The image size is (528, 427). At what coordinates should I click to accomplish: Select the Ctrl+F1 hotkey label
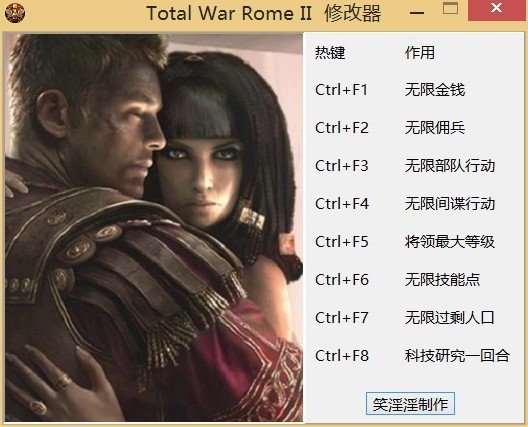341,90
